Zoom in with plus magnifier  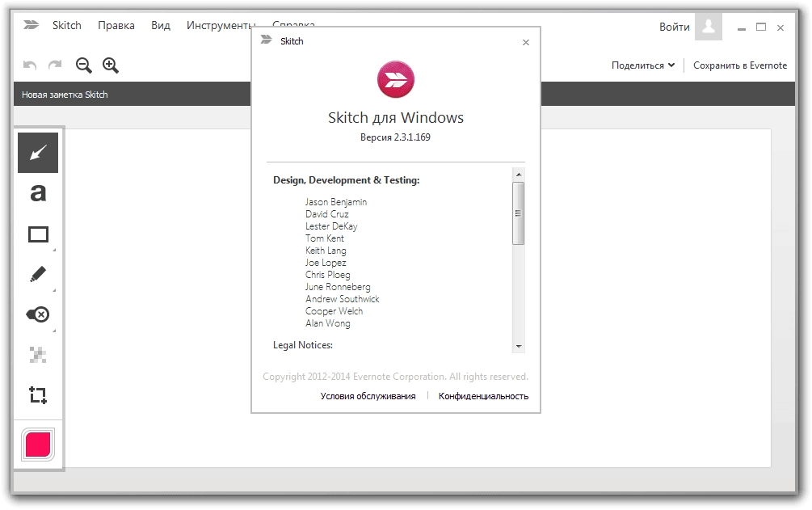111,65
